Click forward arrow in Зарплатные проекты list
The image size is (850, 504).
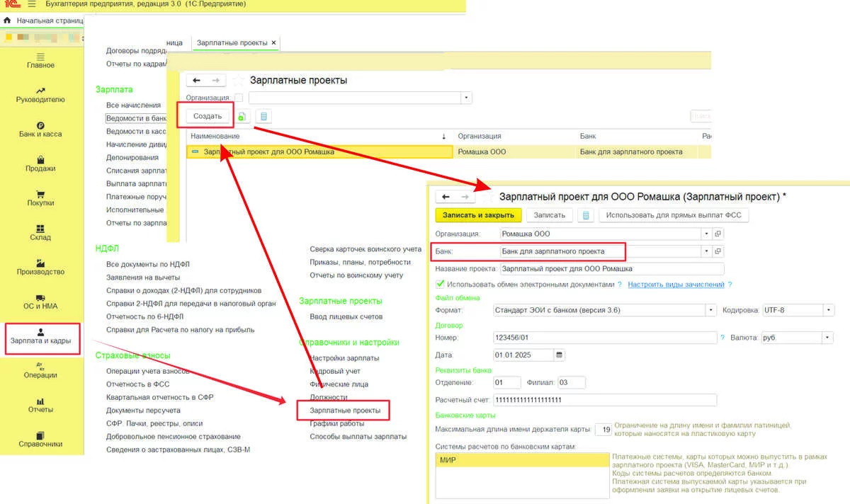(x=216, y=81)
